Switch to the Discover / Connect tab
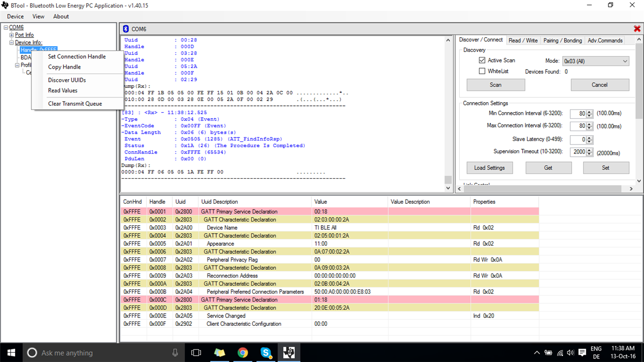 (x=481, y=40)
